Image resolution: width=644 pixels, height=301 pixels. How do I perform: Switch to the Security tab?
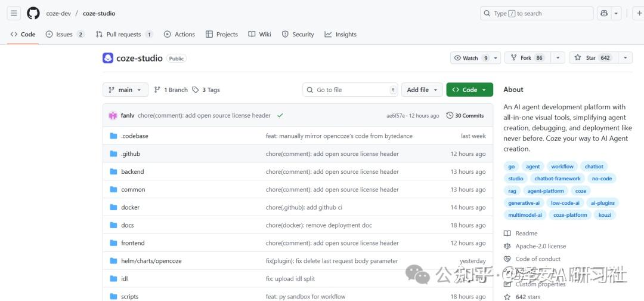(298, 34)
